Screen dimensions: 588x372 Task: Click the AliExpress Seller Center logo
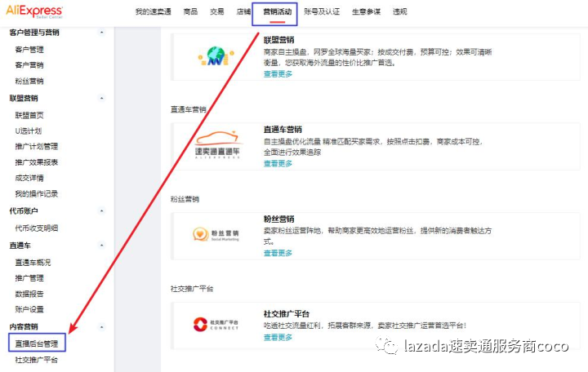34,11
